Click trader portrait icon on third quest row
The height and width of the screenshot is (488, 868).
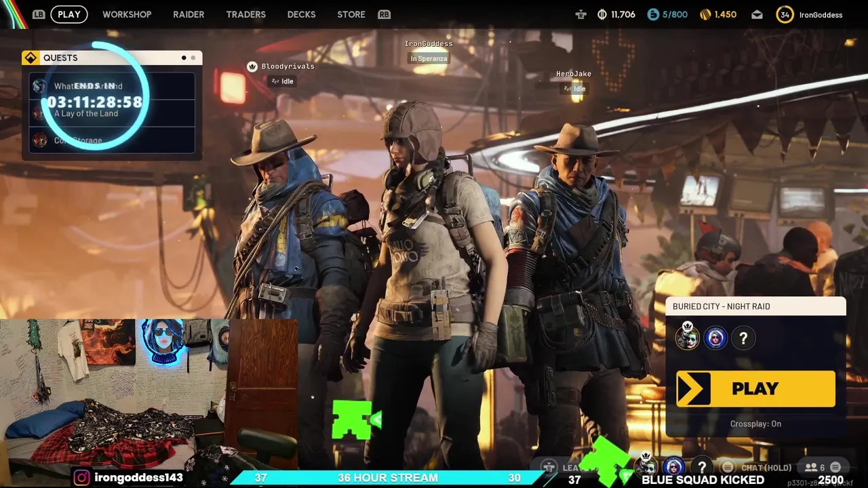(x=40, y=140)
